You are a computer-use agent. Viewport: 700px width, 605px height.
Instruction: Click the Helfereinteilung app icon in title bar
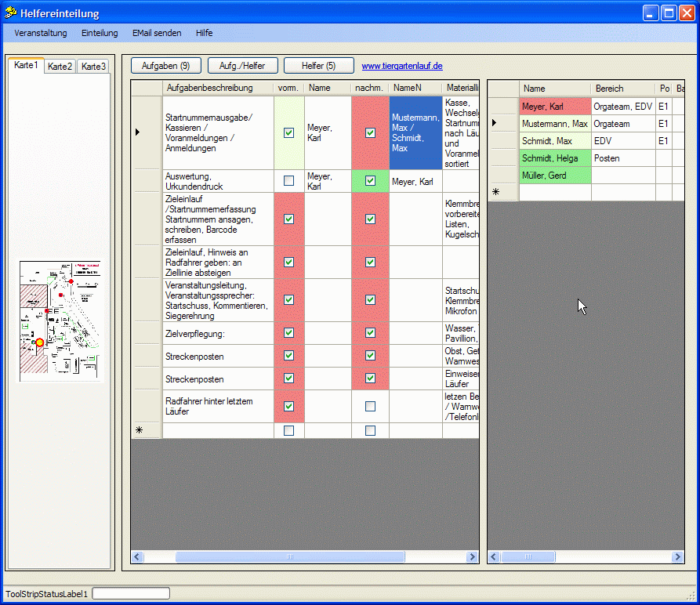[11, 13]
